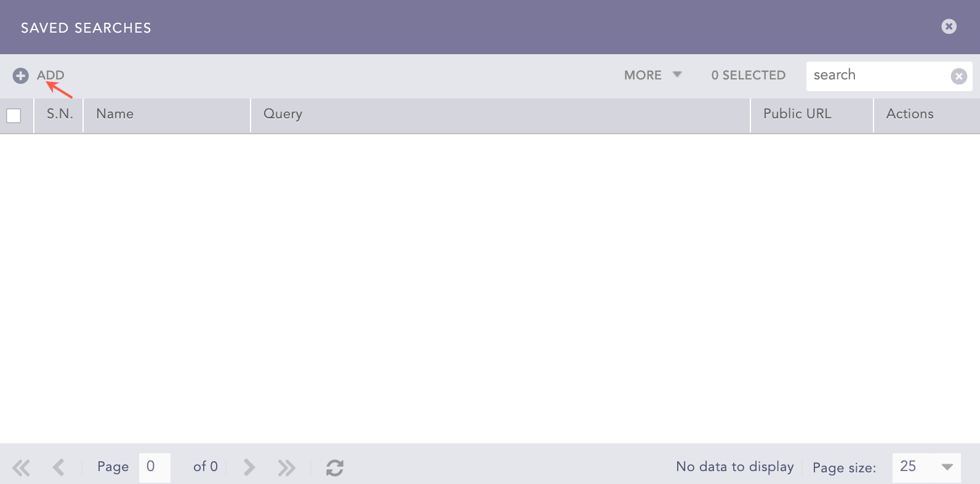Go to the first page
The height and width of the screenshot is (484, 980).
tap(21, 467)
